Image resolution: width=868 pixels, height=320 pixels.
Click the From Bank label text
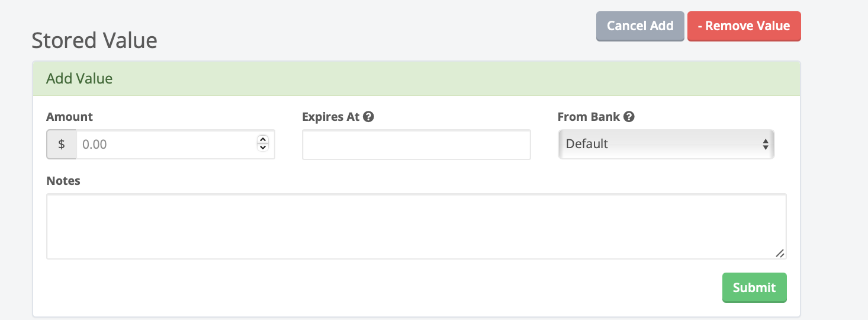[x=588, y=117]
